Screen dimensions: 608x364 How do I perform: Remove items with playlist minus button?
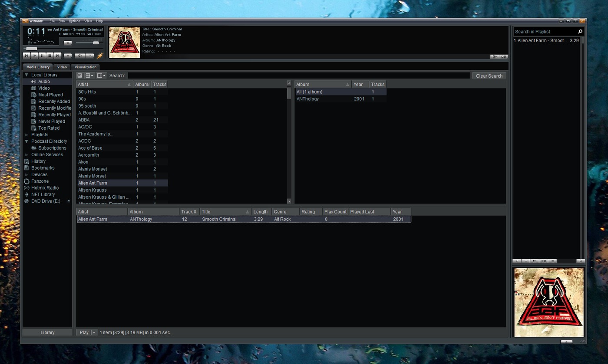tap(526, 261)
